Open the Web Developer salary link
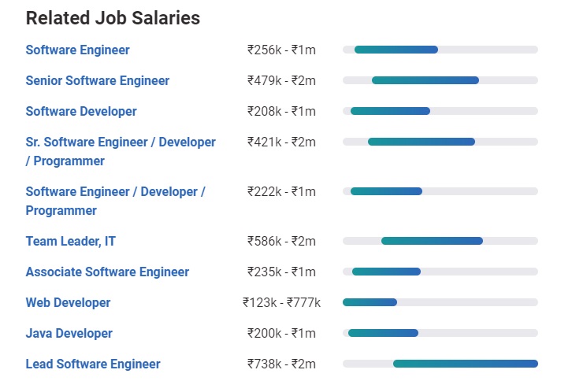 [68, 302]
